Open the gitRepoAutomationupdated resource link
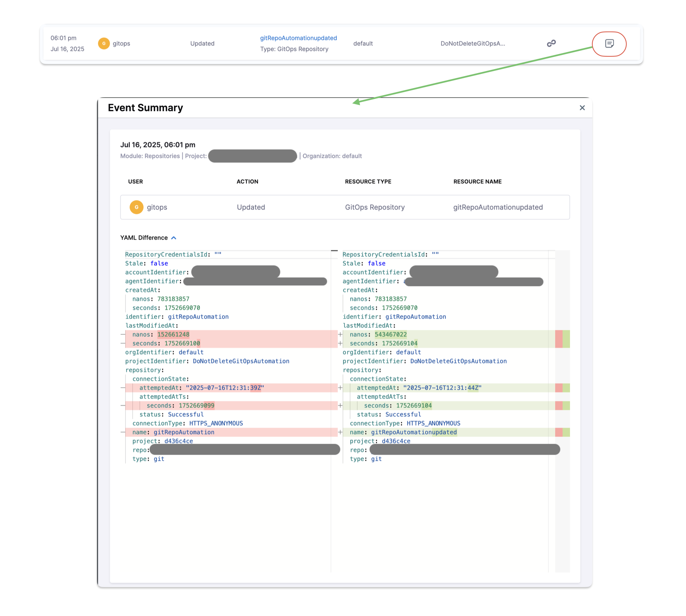The image size is (686, 616). 298,38
